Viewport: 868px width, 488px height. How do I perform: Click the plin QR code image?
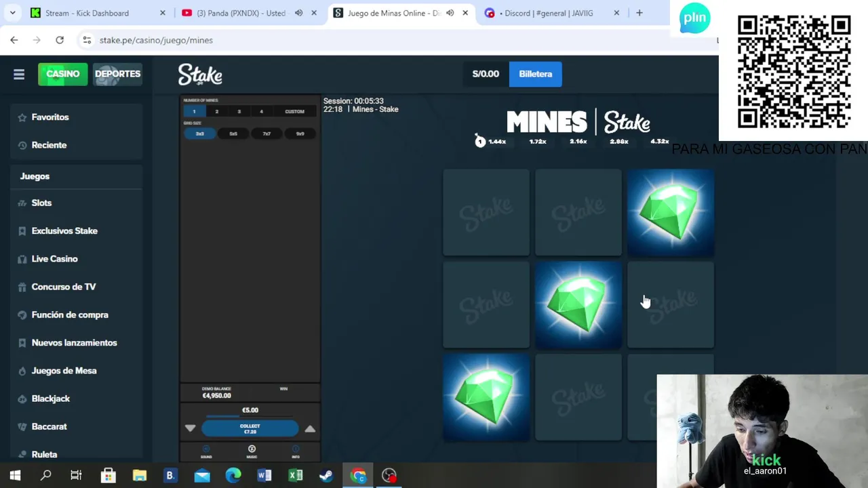click(x=794, y=73)
